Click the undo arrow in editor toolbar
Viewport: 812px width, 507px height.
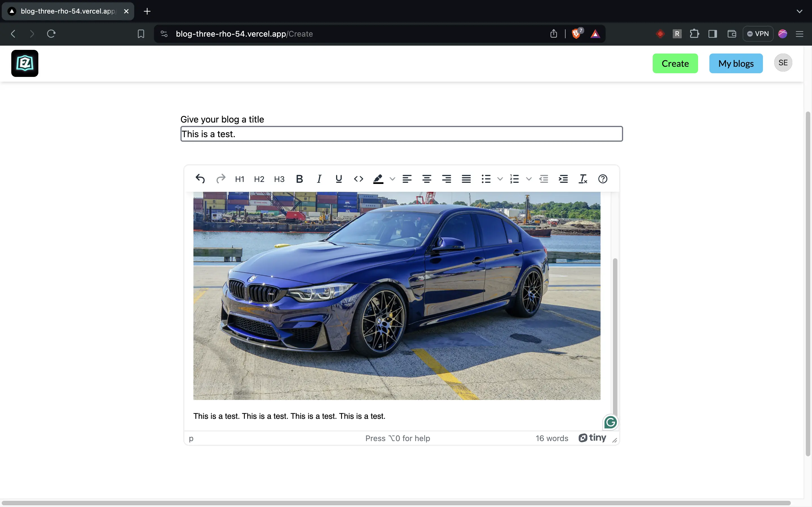coord(200,179)
